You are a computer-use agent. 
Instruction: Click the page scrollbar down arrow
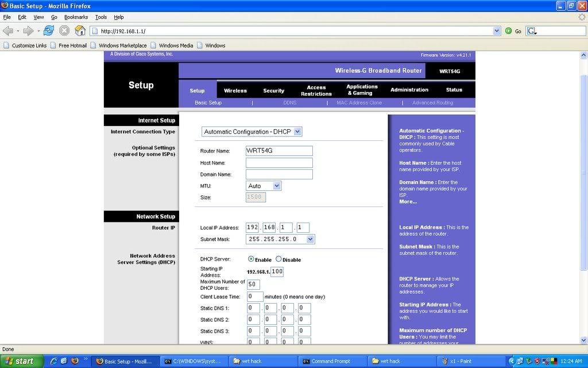tap(583, 340)
